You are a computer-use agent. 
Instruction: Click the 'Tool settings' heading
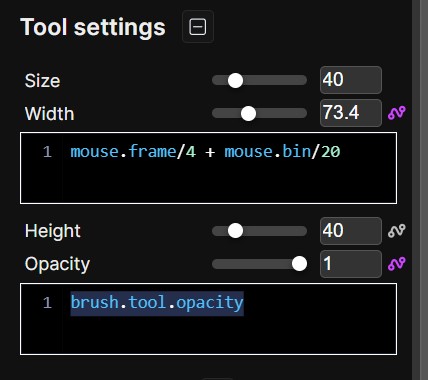93,27
